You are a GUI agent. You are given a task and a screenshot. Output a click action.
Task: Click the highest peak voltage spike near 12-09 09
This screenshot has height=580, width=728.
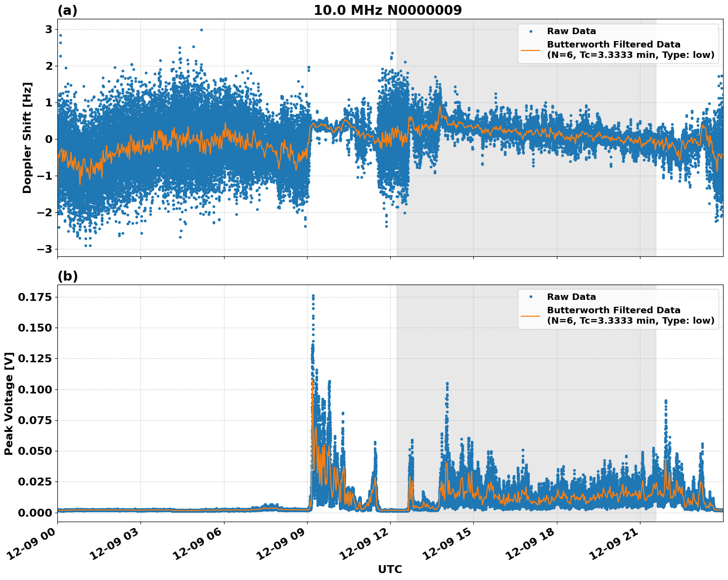point(314,297)
